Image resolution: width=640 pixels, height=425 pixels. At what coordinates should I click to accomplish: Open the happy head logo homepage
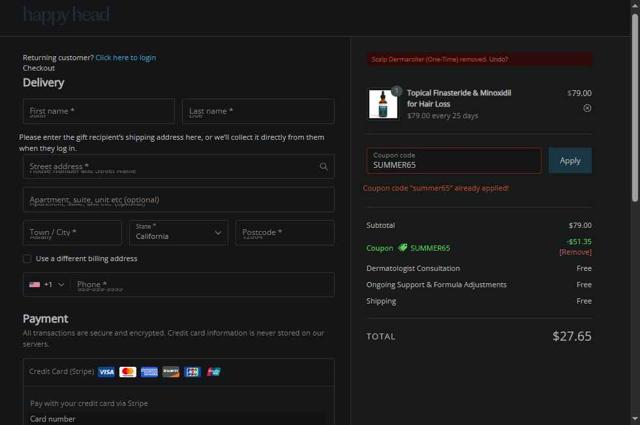point(66,15)
